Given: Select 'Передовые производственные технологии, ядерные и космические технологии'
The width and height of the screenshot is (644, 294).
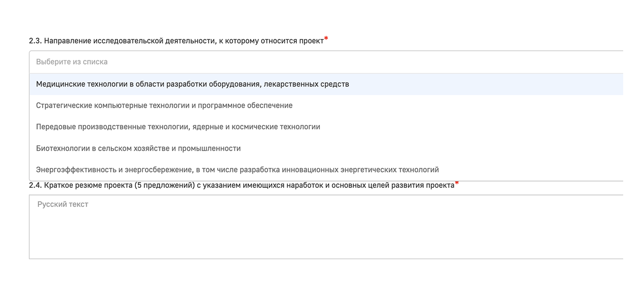Looking at the screenshot, I should (x=178, y=126).
